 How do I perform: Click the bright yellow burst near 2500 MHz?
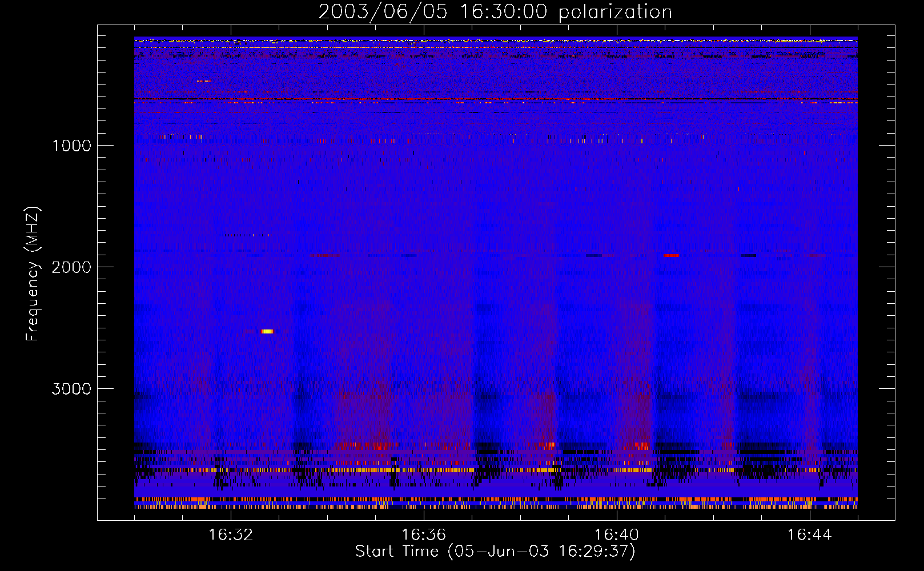point(267,331)
